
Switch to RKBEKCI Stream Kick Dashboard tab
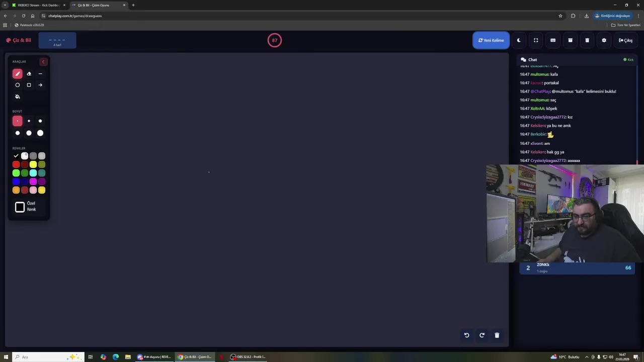click(x=39, y=5)
